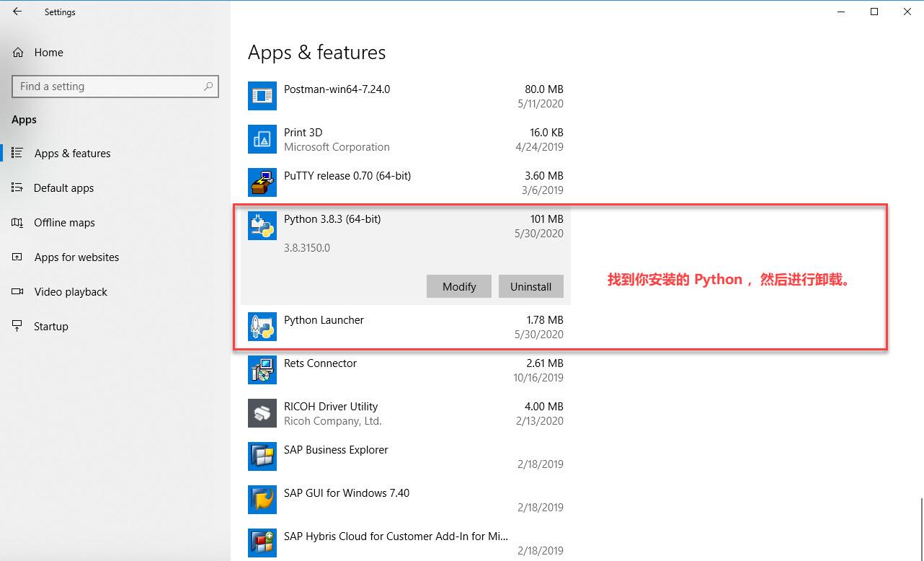The height and width of the screenshot is (561, 924).
Task: Click the 10/16/2019 install date
Action: (538, 378)
